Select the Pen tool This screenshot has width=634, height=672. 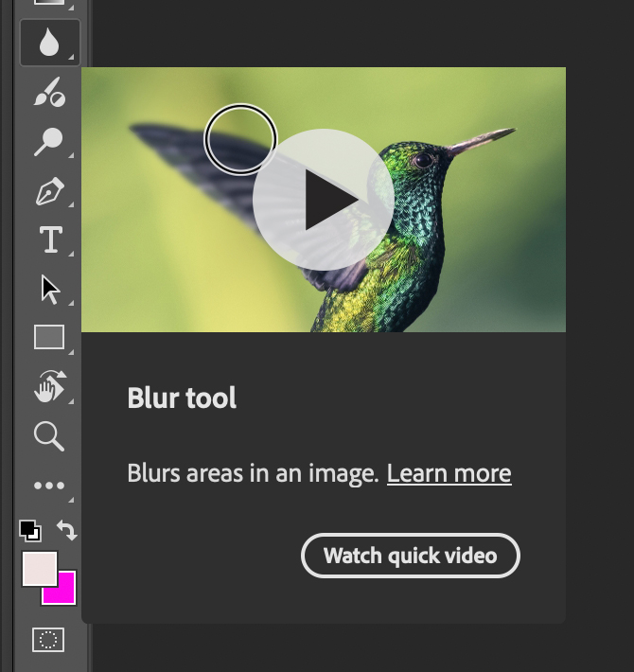tap(50, 190)
